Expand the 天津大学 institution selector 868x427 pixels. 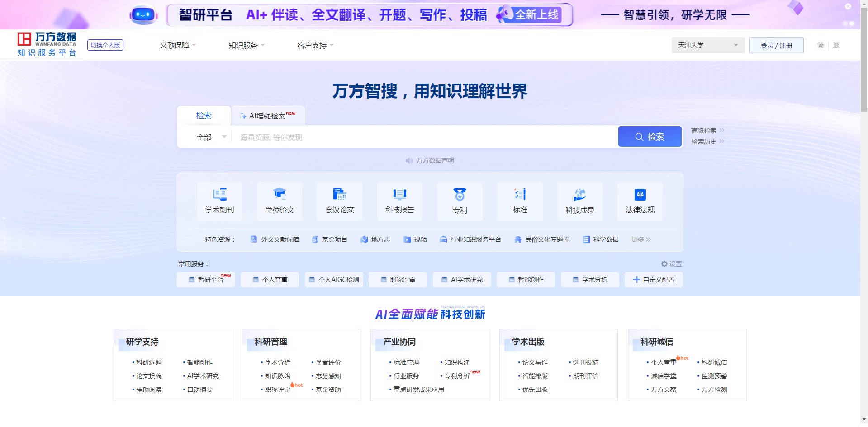707,45
